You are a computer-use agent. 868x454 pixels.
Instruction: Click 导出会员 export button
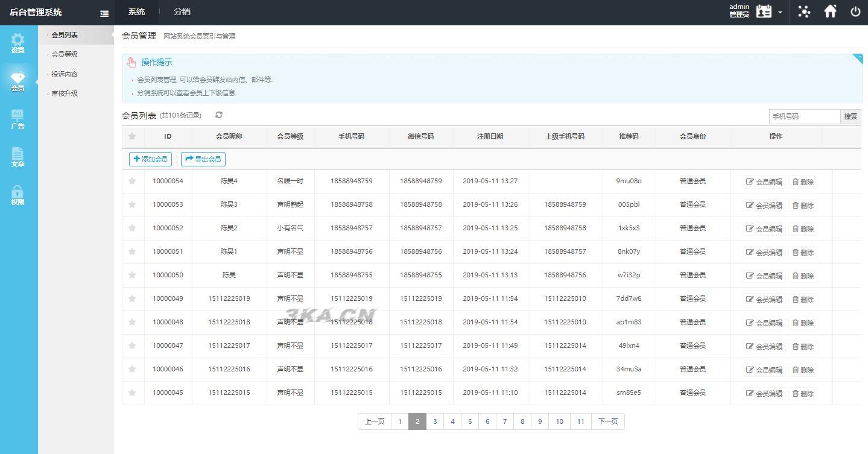(203, 159)
